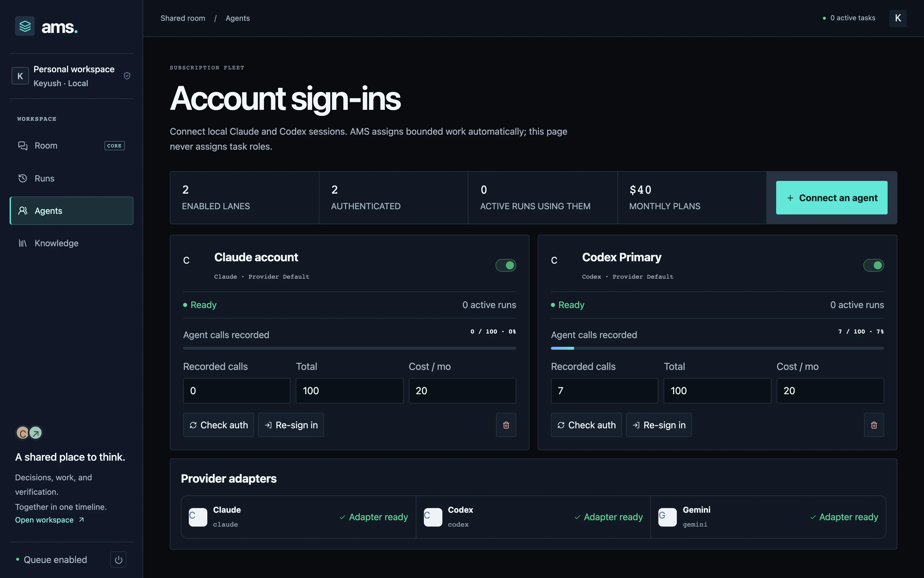Screen dimensions: 924x578
Task: Click the Queue enabled status text
Action: [x=55, y=560]
